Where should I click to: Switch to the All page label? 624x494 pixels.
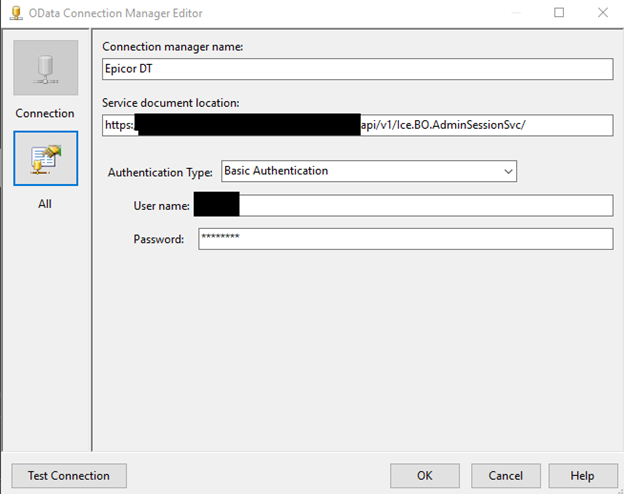click(45, 204)
